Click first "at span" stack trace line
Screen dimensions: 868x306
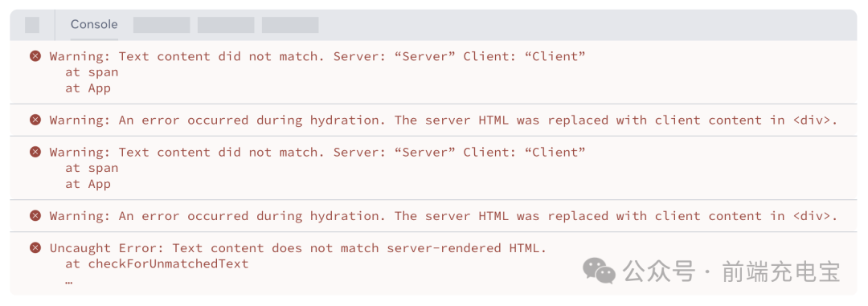pyautogui.click(x=92, y=72)
